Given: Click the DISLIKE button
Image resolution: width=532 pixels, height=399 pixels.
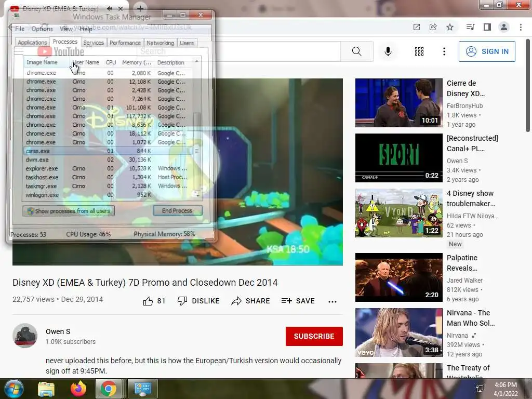Looking at the screenshot, I should (199, 301).
